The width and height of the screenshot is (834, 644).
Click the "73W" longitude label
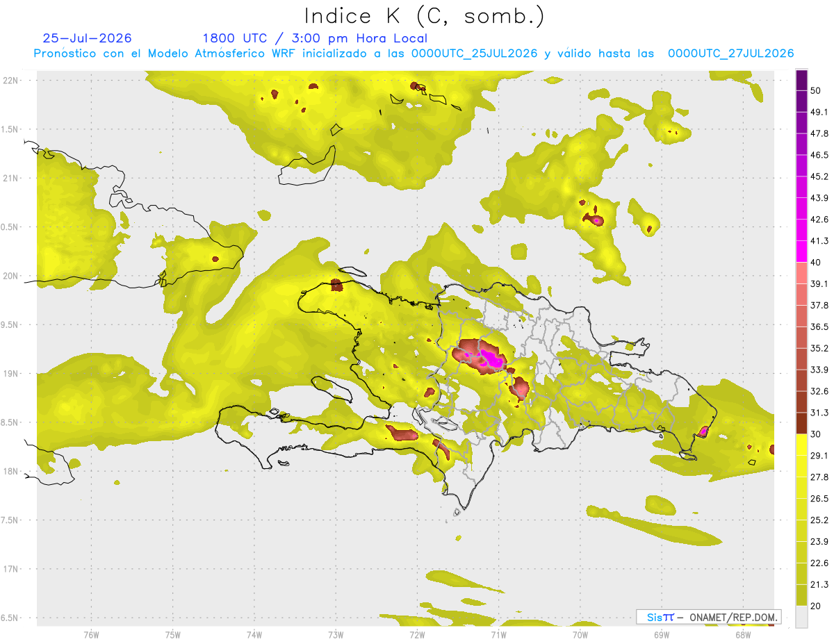pyautogui.click(x=336, y=635)
